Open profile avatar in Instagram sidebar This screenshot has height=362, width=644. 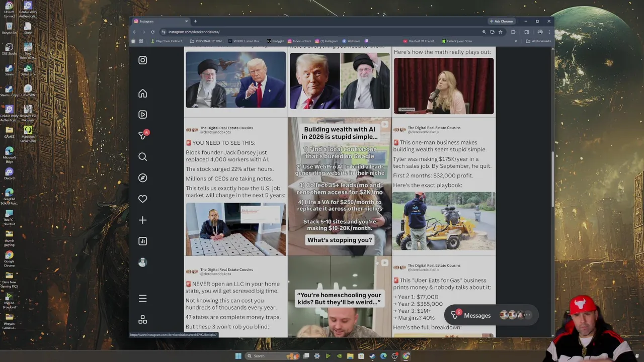click(143, 262)
